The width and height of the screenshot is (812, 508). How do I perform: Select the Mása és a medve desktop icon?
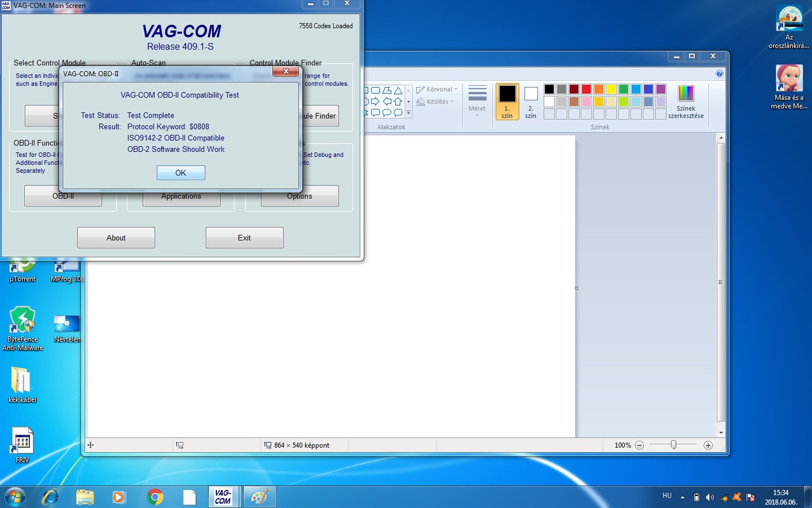(789, 87)
